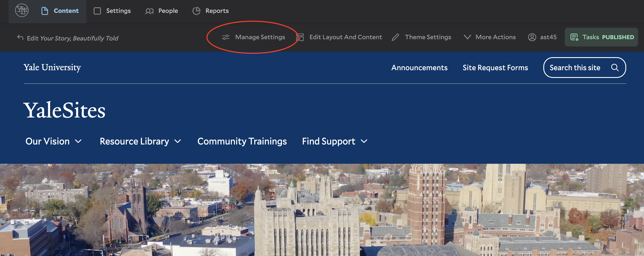Open the Resource Library menu item
644x256 pixels.
[x=134, y=141]
